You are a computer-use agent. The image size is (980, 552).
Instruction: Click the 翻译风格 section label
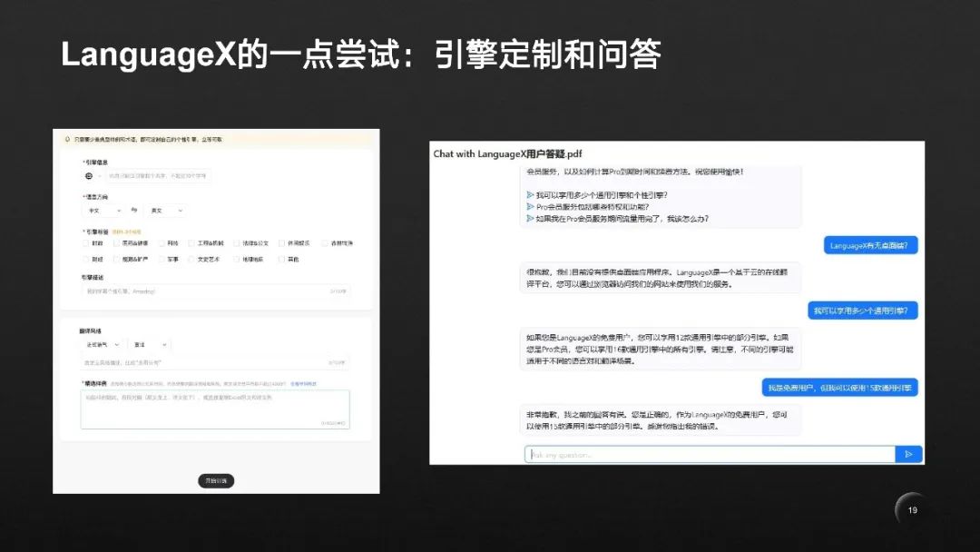tap(90, 331)
